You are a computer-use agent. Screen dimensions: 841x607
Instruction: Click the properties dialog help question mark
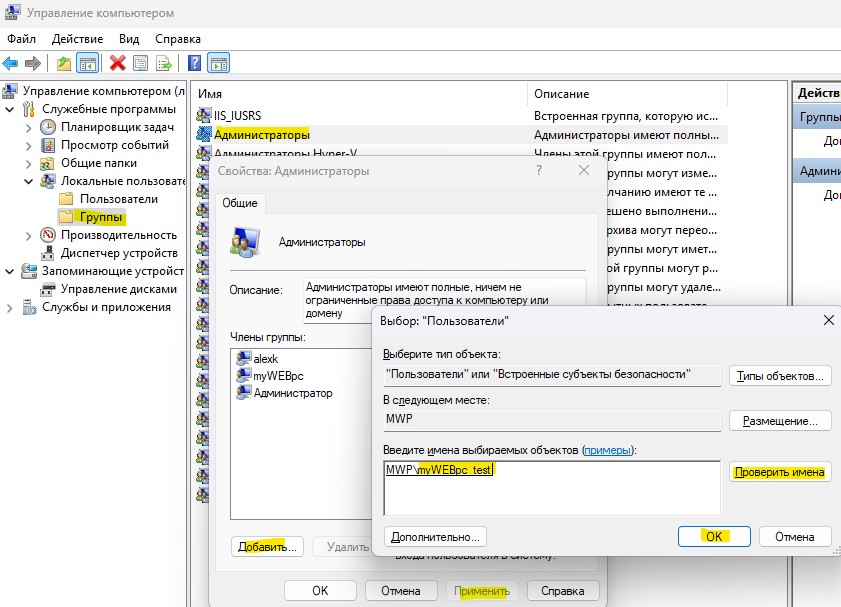539,171
